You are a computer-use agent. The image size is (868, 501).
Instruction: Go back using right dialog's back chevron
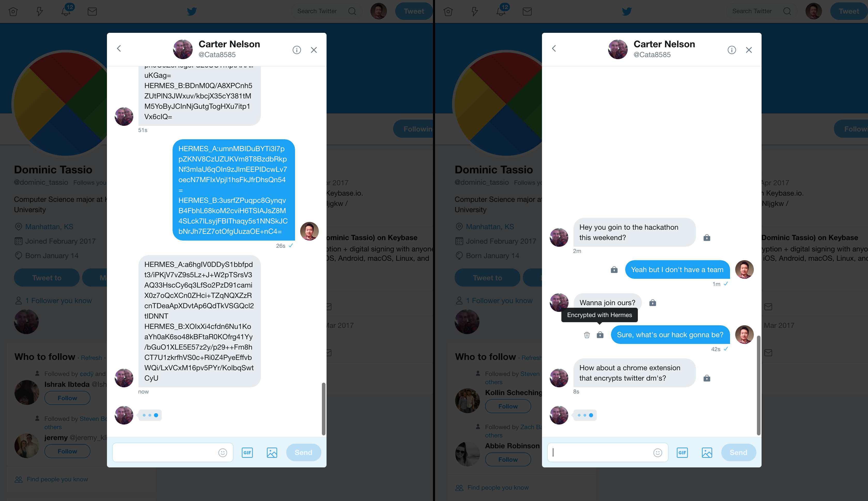point(554,49)
